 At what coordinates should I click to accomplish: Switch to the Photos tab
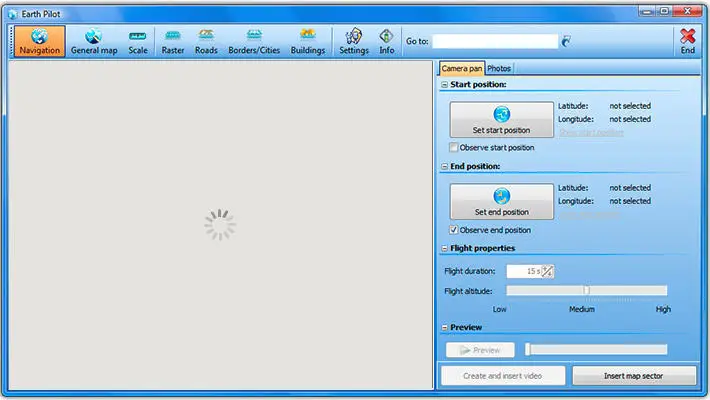499,68
